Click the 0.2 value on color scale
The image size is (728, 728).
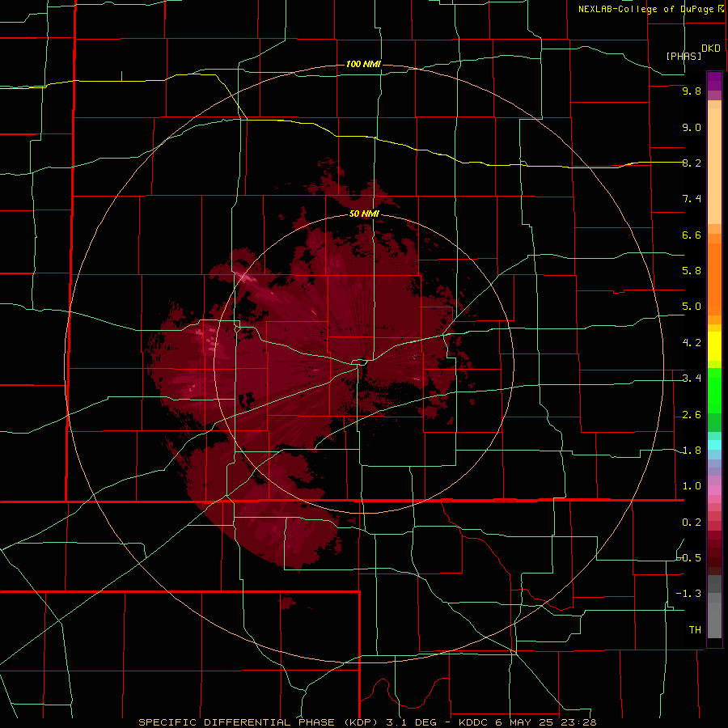[692, 523]
